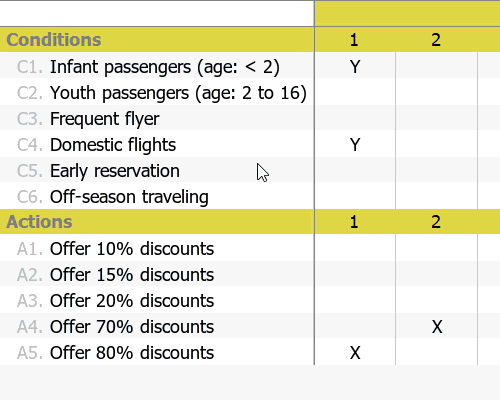
Task: Select the C4 Domestic flights condition
Action: pos(157,145)
